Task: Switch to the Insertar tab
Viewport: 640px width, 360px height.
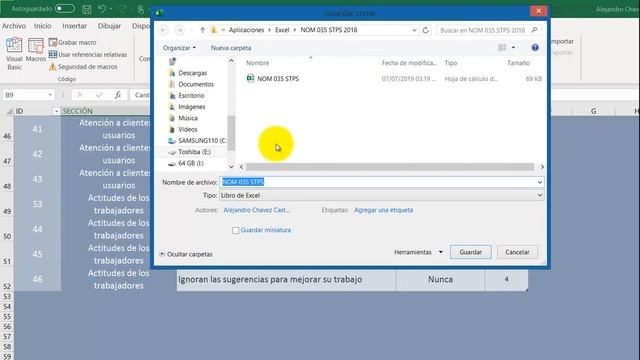Action: 74,26
